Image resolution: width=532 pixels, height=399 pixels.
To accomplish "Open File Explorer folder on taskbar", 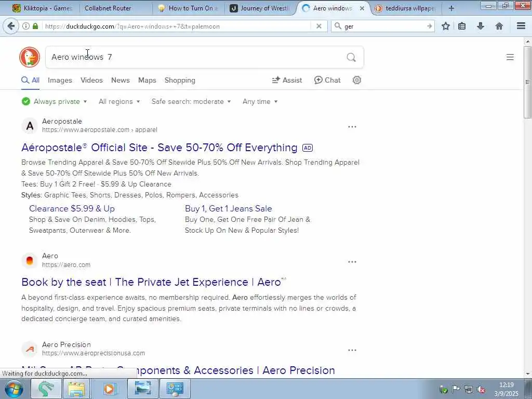I will point(77,389).
